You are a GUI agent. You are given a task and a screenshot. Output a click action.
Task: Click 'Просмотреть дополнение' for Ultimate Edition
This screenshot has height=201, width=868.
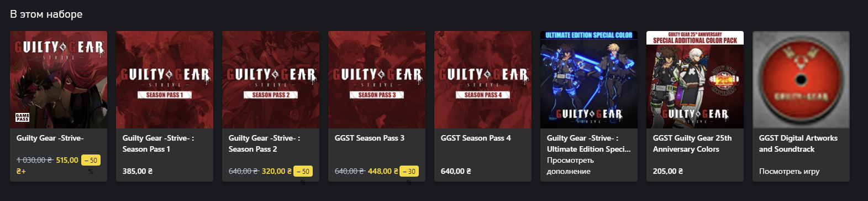pyautogui.click(x=570, y=166)
